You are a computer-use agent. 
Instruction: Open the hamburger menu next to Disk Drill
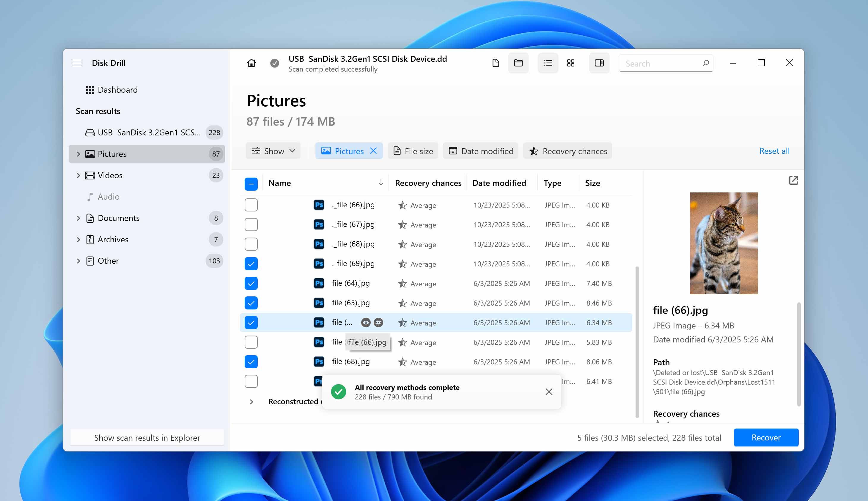pos(77,63)
